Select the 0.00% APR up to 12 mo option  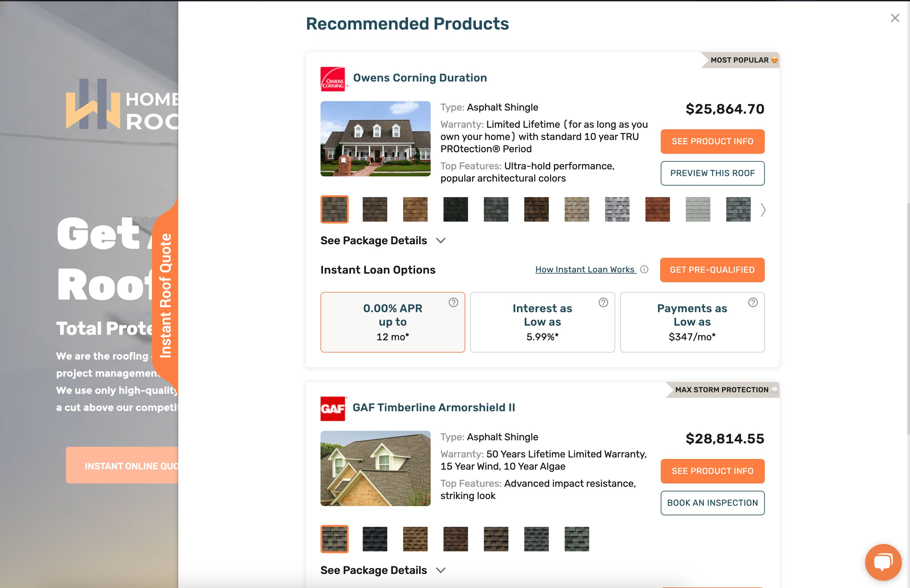point(393,322)
